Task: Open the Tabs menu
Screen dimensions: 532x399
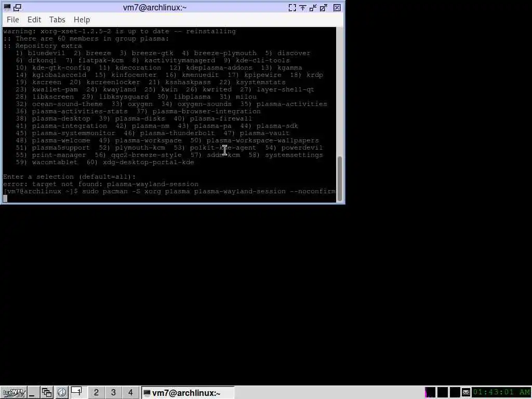Action: click(57, 20)
